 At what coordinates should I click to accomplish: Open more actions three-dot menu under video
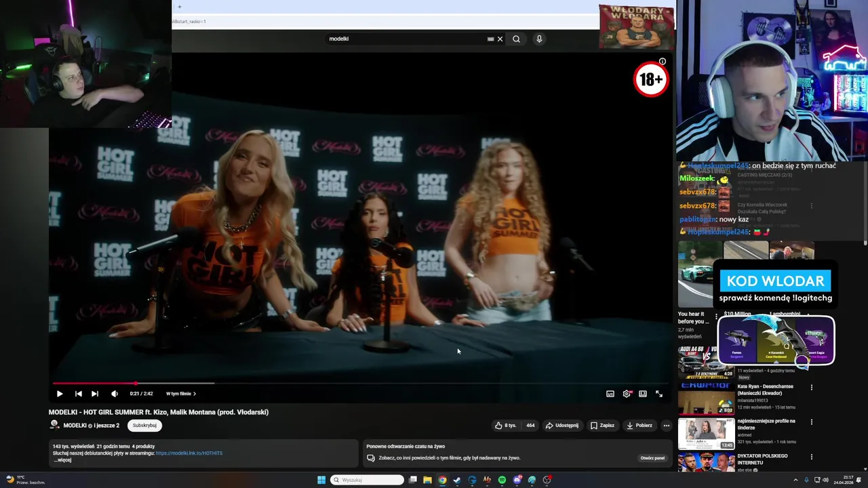tap(667, 426)
